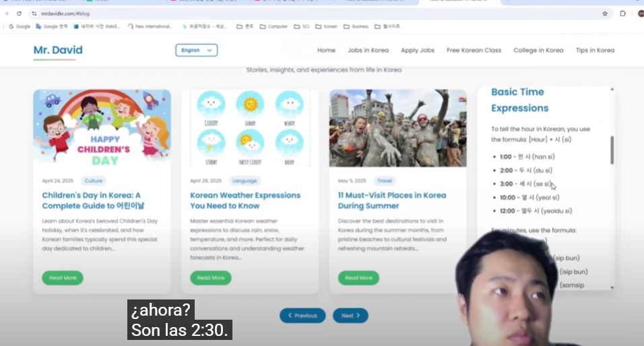Click the article panel scrollbar thumb
644x346 pixels.
[x=612, y=150]
